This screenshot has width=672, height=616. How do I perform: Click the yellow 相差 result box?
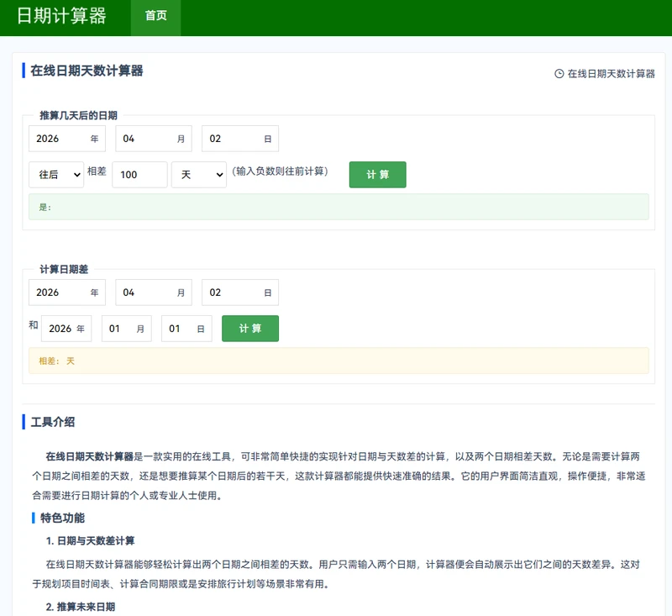point(339,361)
